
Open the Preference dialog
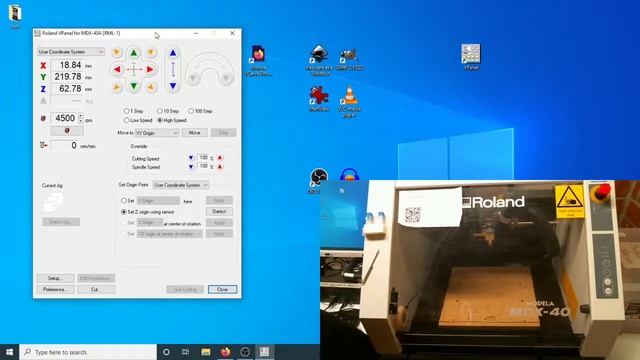(55, 289)
